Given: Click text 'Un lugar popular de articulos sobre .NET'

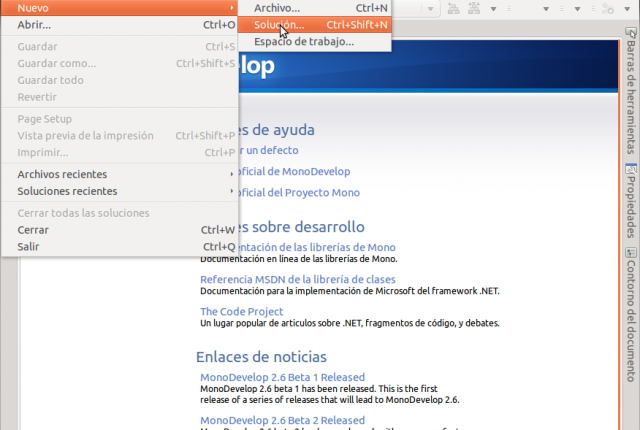Looking at the screenshot, I should coord(280,323).
